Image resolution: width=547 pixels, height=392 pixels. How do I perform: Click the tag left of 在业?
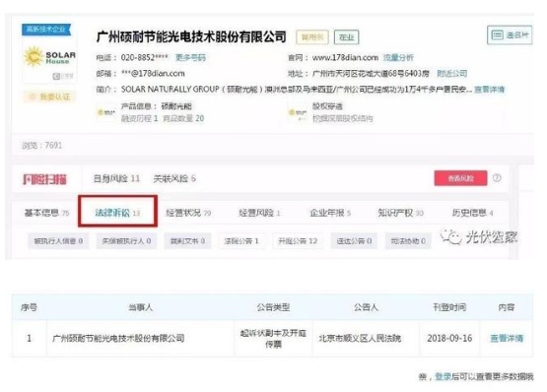(312, 37)
